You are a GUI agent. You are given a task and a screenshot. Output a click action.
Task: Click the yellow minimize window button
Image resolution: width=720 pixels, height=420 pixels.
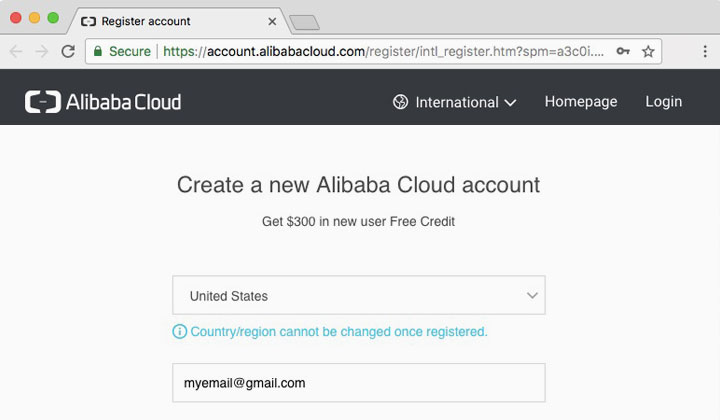tap(34, 18)
